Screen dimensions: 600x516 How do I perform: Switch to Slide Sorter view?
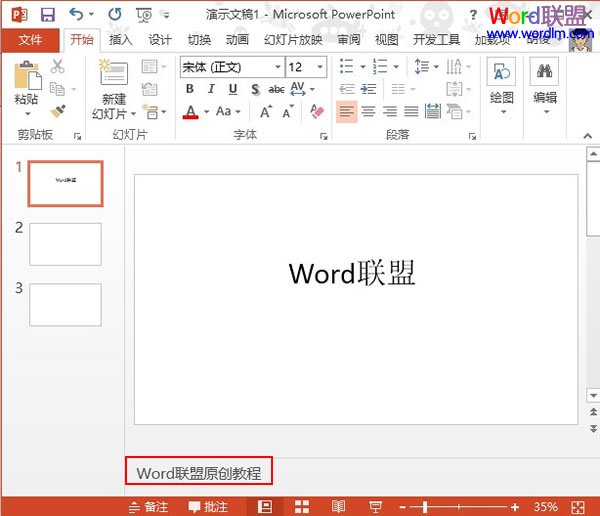pos(302,507)
